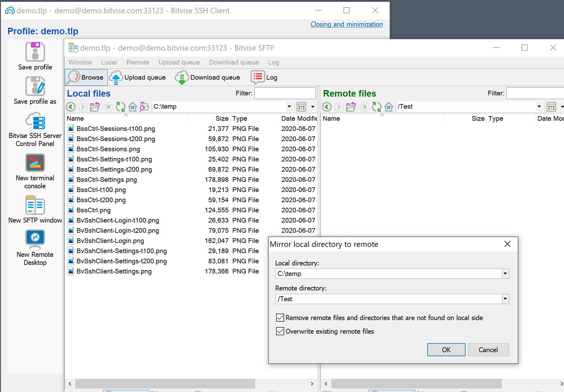Refresh the Local files listing
The width and height of the screenshot is (564, 392).
(120, 107)
